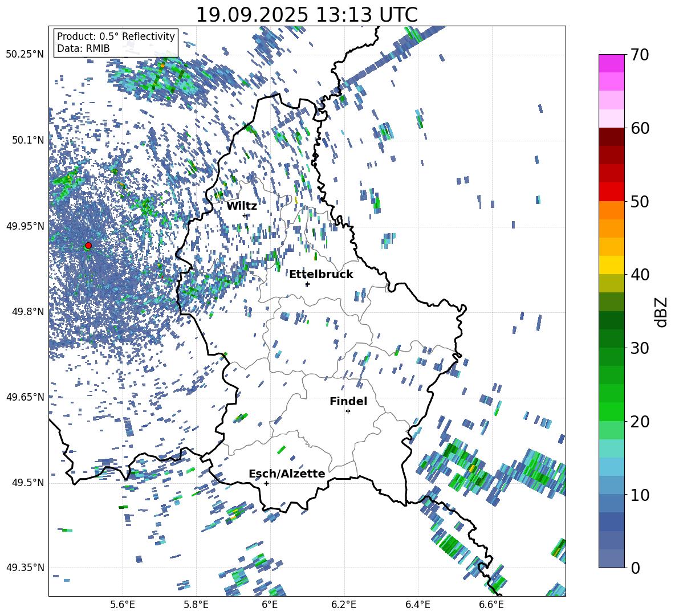The image size is (675, 616).
Task: Click the Wiltz city label
Action: [x=242, y=206]
